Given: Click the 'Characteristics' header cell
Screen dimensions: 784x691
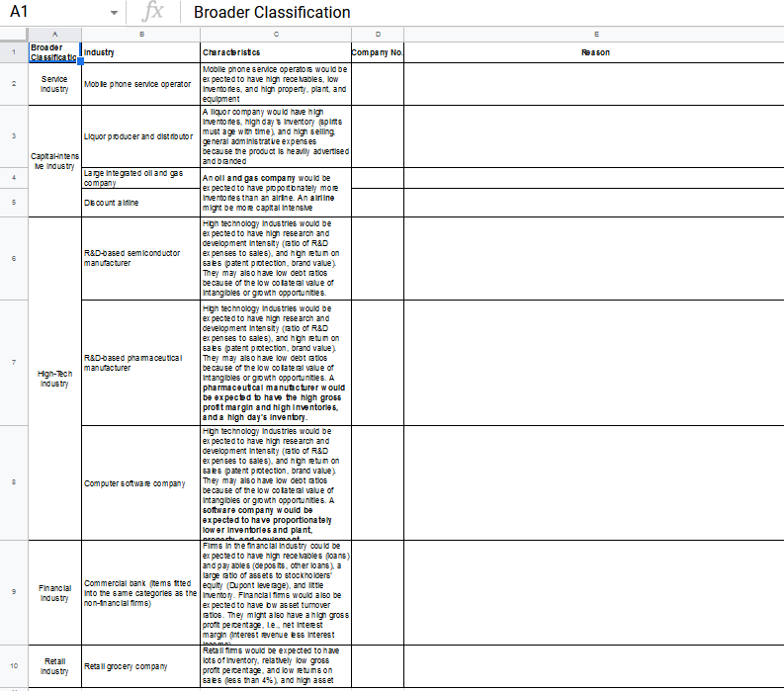Looking at the screenshot, I should pyautogui.click(x=276, y=52).
